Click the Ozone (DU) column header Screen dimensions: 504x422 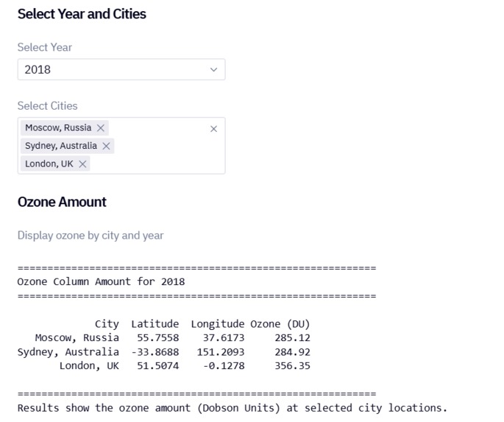[280, 324]
